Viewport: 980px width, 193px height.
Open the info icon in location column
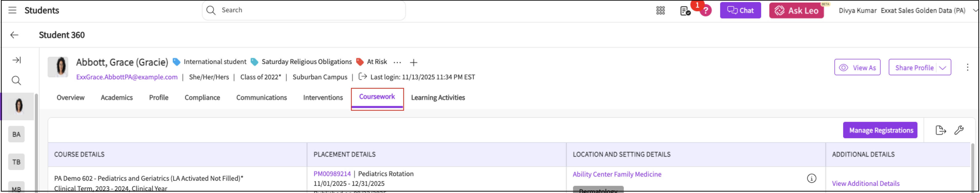811,178
